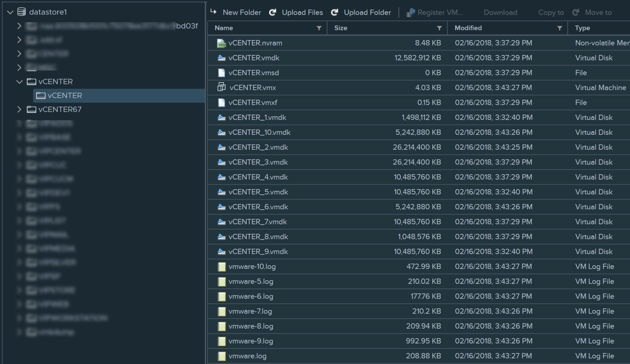630x364 pixels.
Task: Click the Register VM icon
Action: [410, 13]
